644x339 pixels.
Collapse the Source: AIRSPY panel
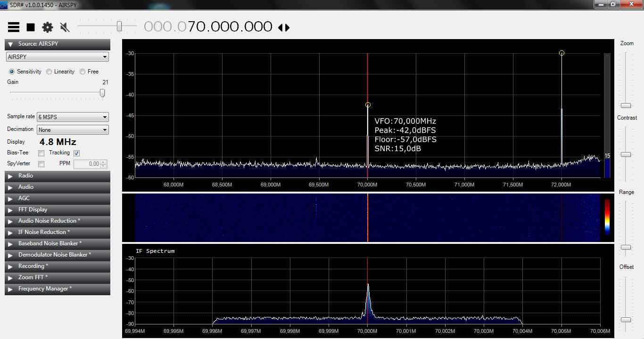pos(58,44)
